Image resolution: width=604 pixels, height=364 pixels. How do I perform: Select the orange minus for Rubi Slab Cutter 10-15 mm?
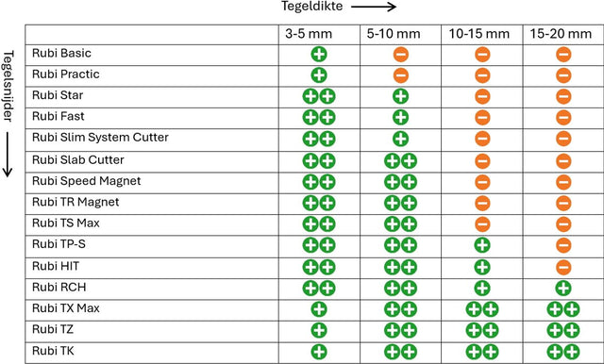coord(482,161)
